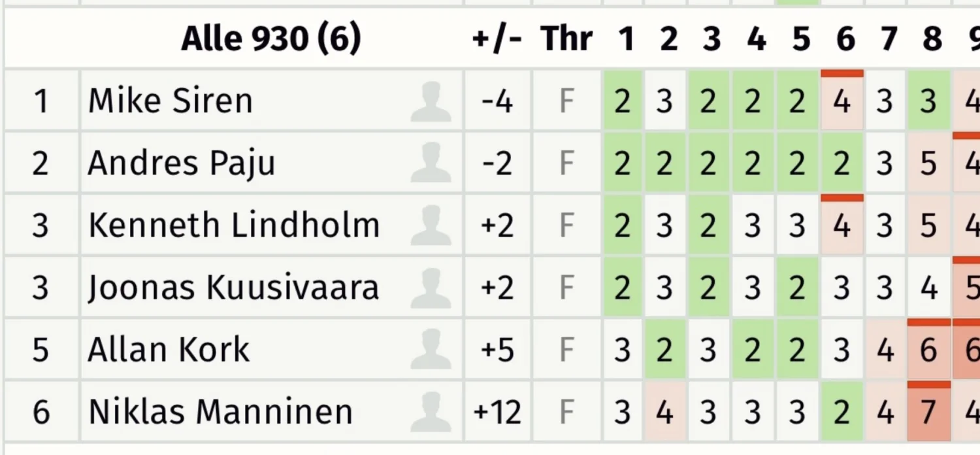The width and height of the screenshot is (980, 455).
Task: Click Andres Paju's profile avatar icon
Action: (431, 163)
